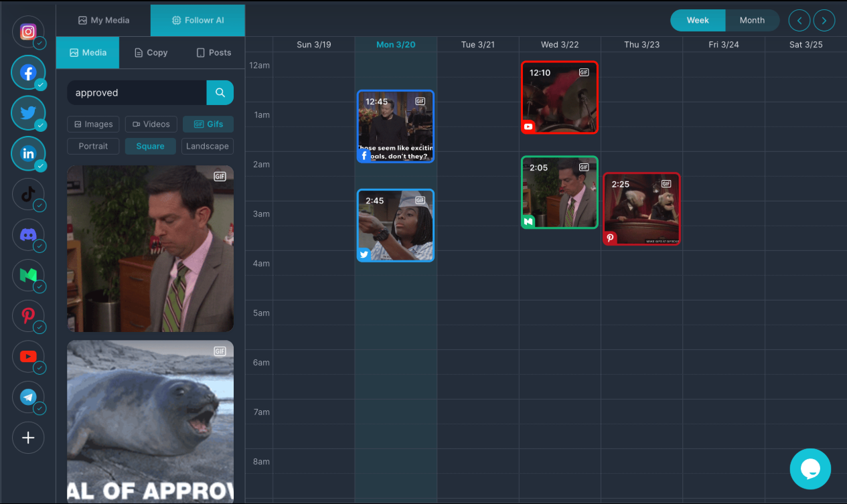Select the Medium account icon

28,275
